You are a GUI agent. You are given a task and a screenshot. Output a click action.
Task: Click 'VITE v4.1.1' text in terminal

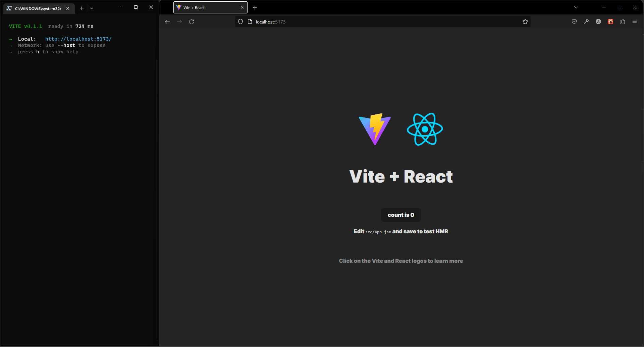(25, 26)
